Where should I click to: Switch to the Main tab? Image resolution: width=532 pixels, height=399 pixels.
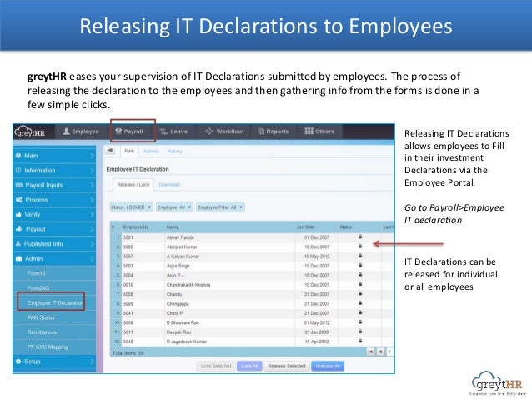[x=129, y=151]
